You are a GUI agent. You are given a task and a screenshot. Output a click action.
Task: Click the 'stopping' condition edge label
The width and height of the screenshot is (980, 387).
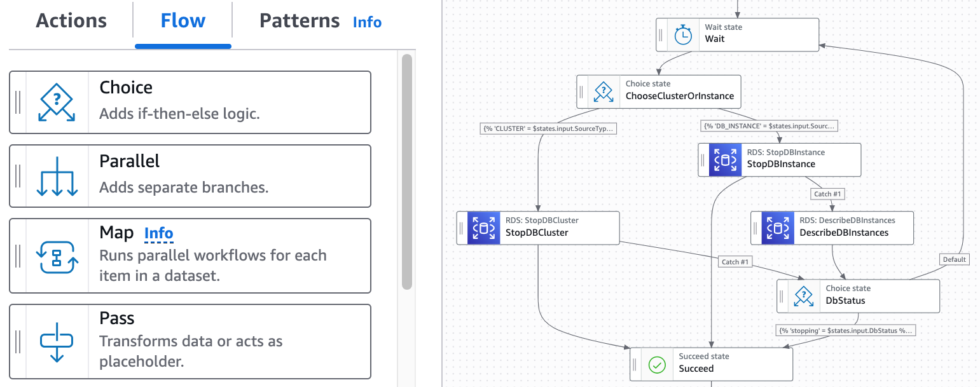846,331
